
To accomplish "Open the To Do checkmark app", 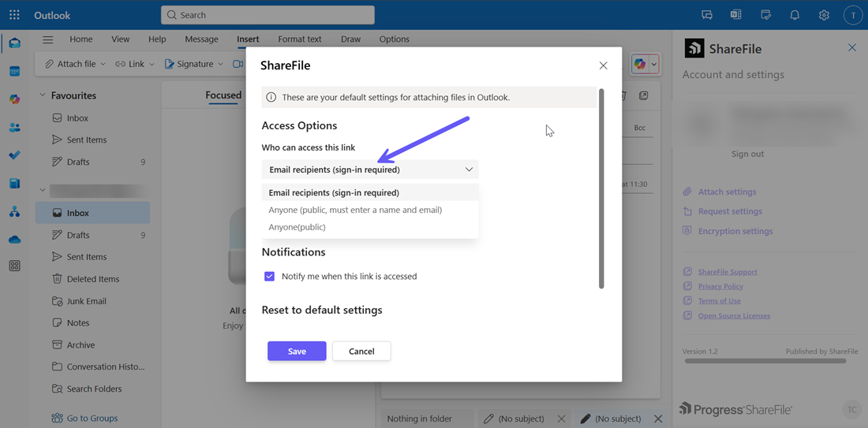I will (14, 155).
